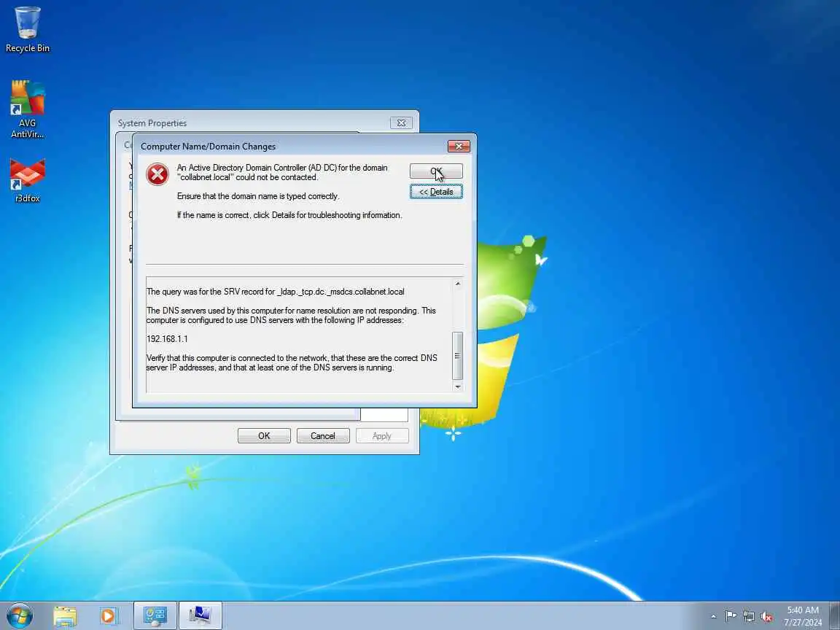Click Apply in System Properties window
This screenshot has width=840, height=630.
[x=382, y=435]
